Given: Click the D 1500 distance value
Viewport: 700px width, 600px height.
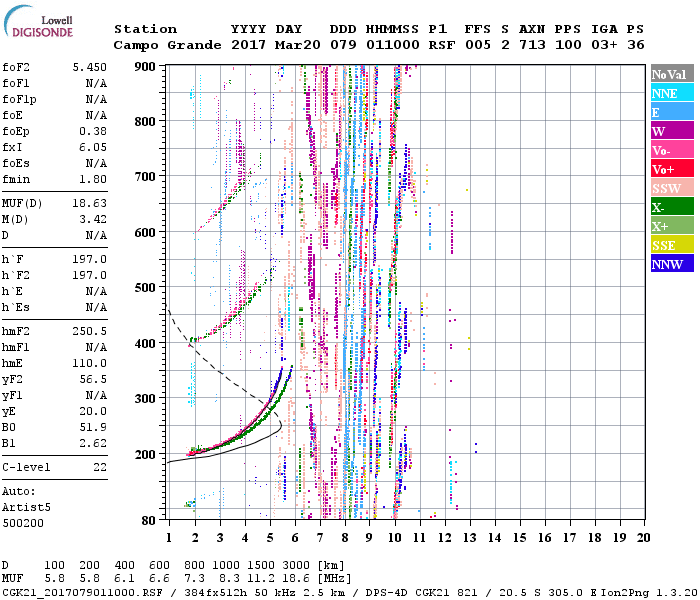Looking at the screenshot, I should click(261, 565).
